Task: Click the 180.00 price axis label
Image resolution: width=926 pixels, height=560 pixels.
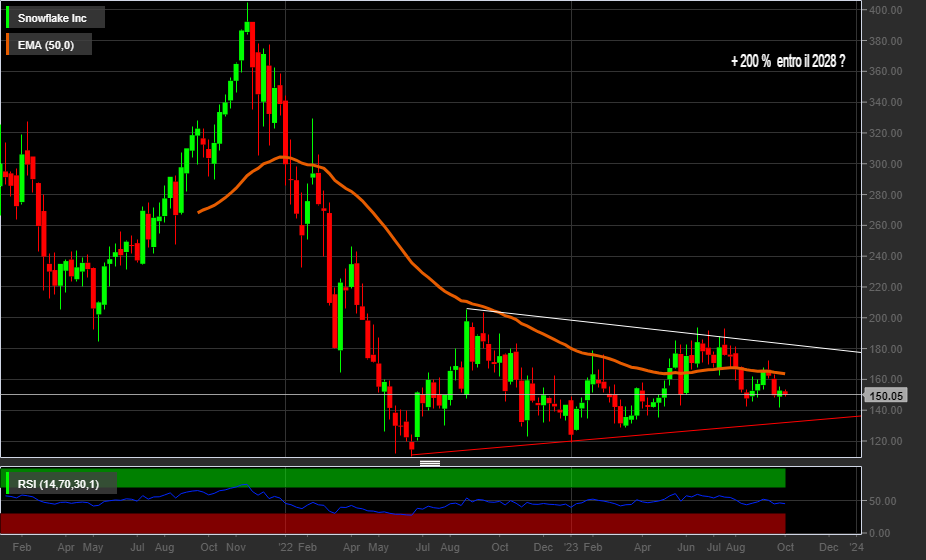Action: coord(885,349)
